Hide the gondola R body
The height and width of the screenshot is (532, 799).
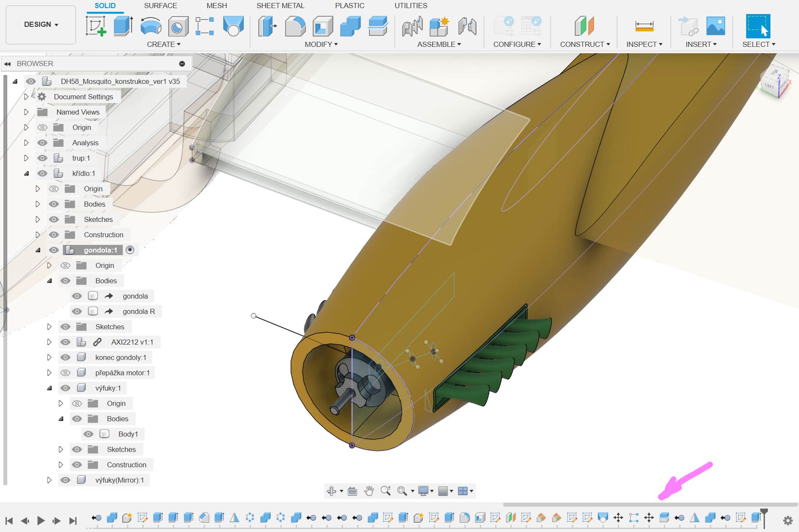(77, 311)
